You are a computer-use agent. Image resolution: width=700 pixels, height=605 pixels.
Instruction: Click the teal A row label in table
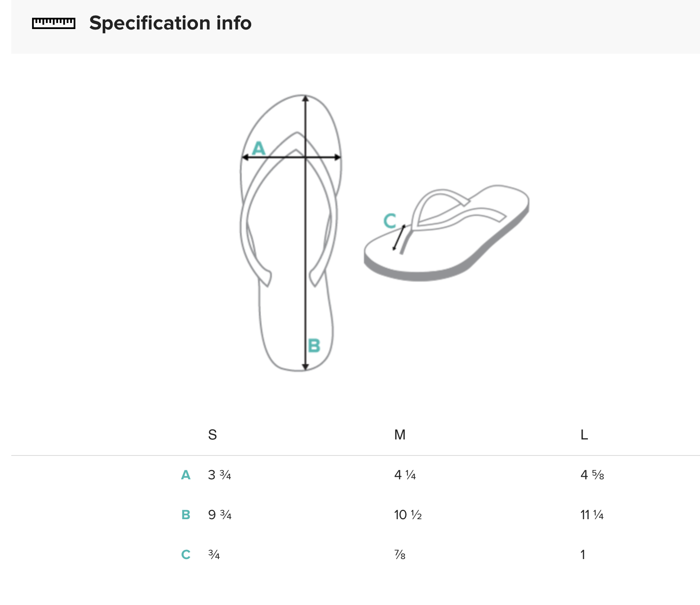point(186,475)
